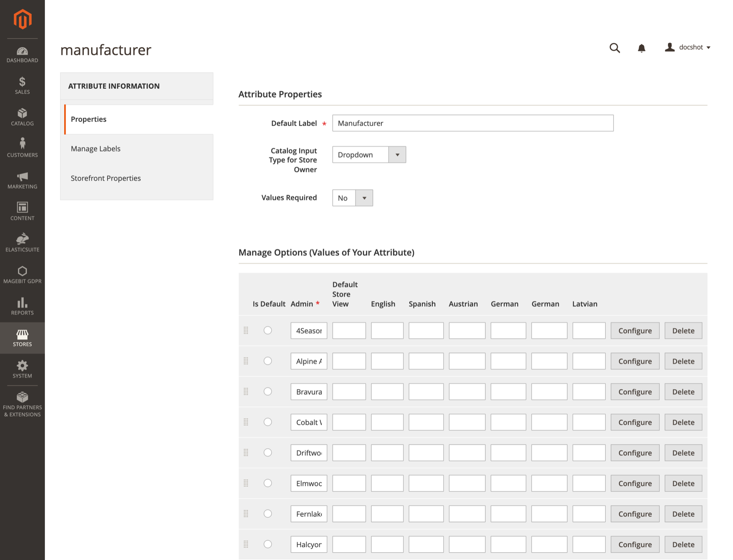Click Latvian field in Cobalt row

click(x=589, y=422)
